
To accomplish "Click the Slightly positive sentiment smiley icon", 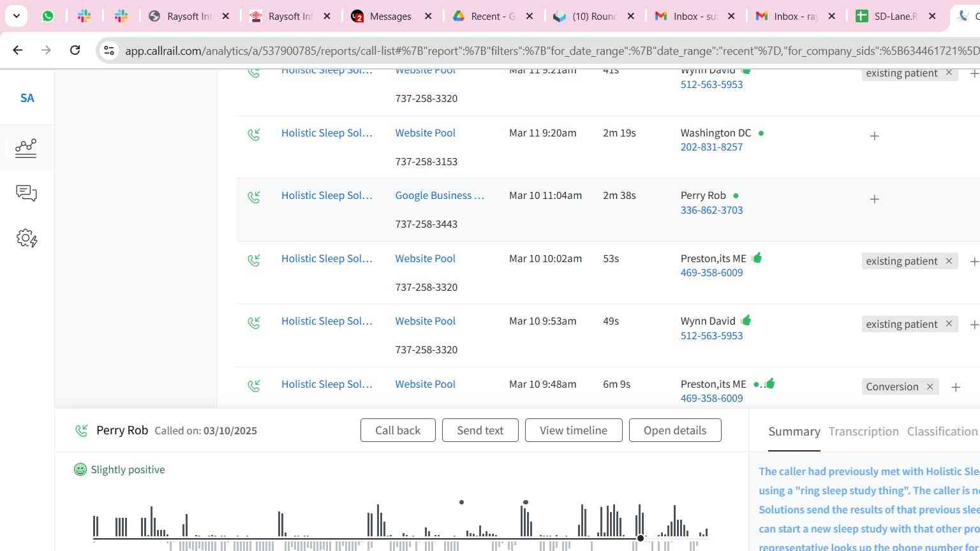I will pyautogui.click(x=80, y=470).
